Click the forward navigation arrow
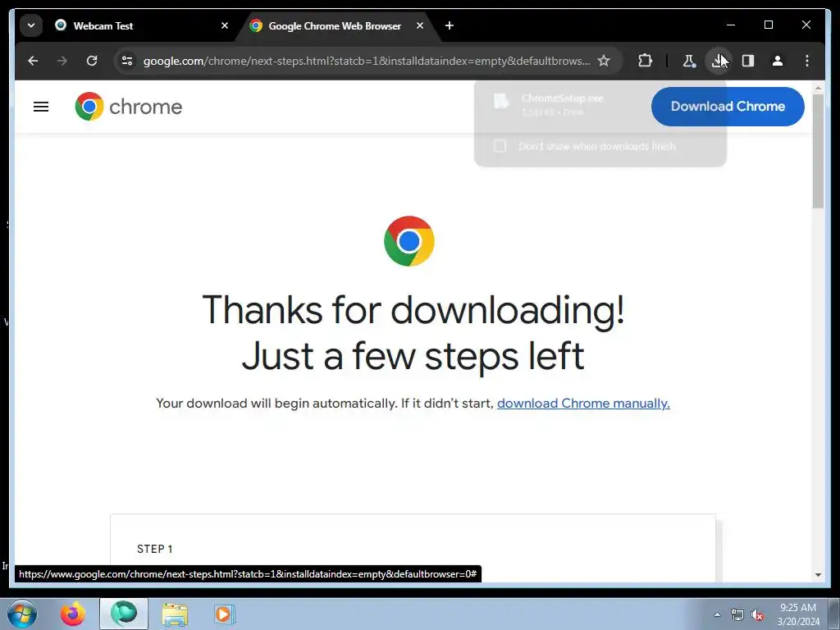This screenshot has height=630, width=840. (x=62, y=61)
